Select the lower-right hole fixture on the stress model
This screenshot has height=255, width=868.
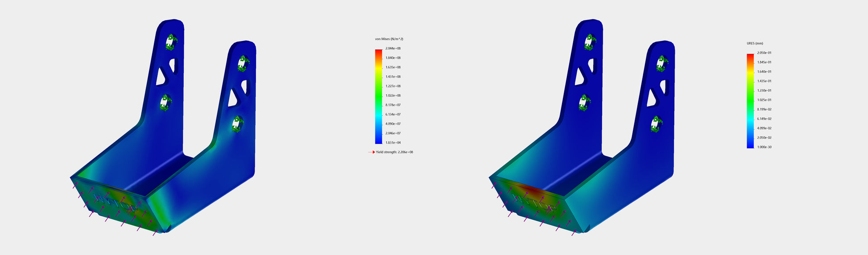click(x=237, y=124)
